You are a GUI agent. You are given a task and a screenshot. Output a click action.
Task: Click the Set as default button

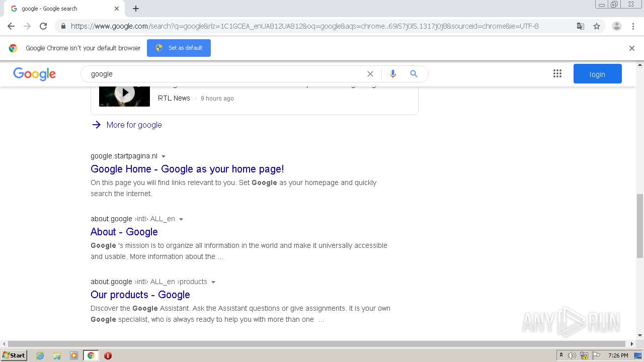click(179, 48)
